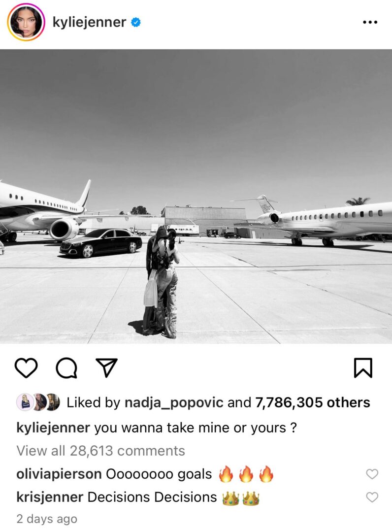Screen dimensions: 392x532
Task: Save post with bookmark icon
Action: 363,368
